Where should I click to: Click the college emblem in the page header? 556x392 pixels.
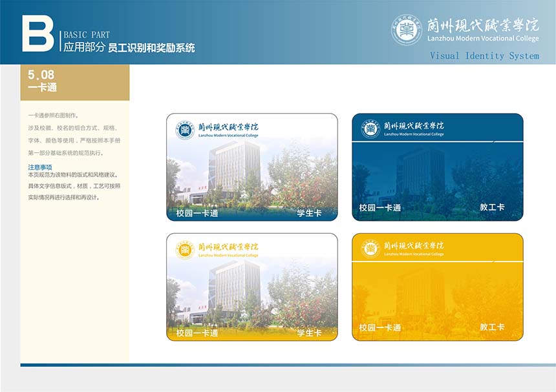pos(407,30)
